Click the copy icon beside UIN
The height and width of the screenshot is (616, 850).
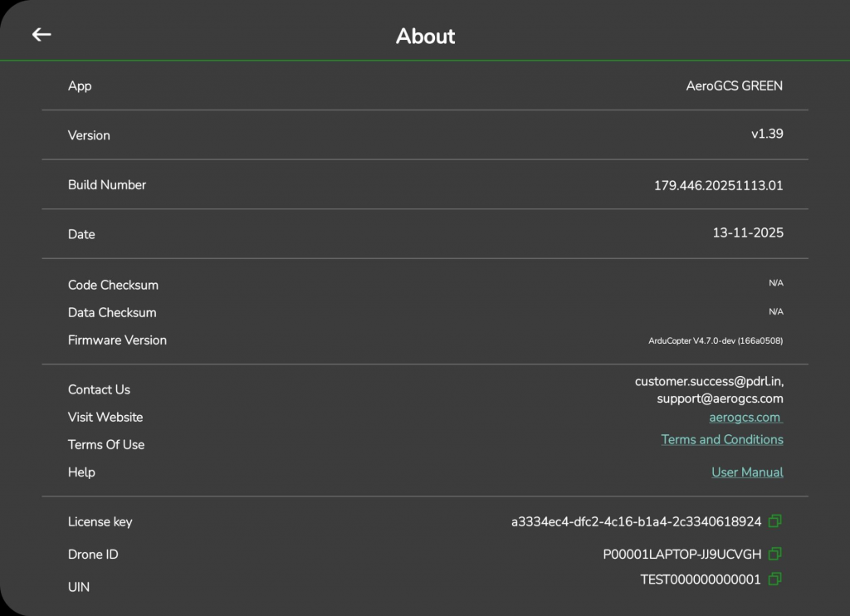(x=774, y=579)
